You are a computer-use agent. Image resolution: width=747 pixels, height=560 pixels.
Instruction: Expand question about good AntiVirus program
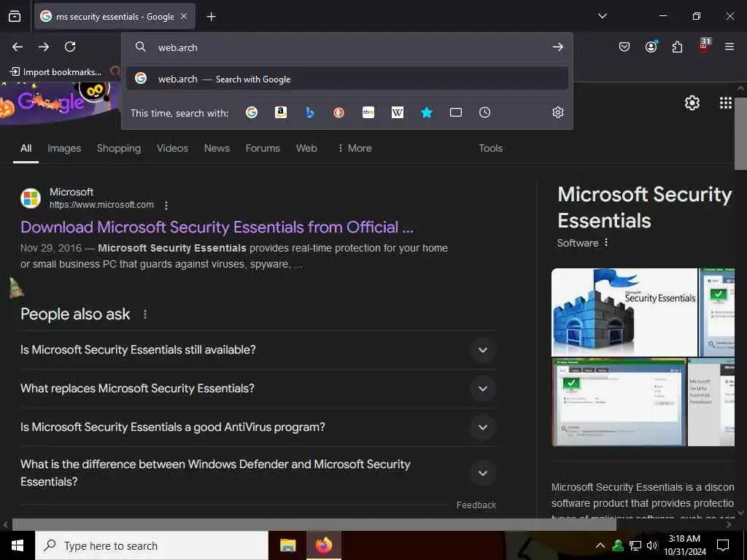[x=258, y=427]
